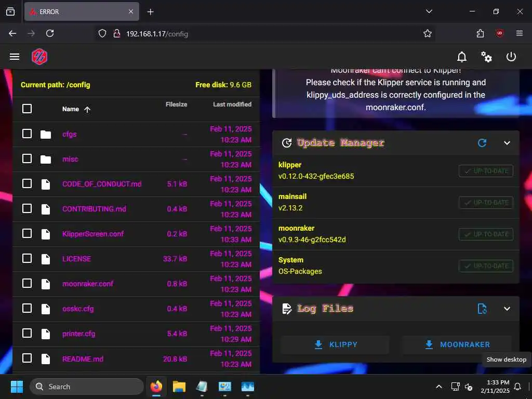The image size is (532, 399).
Task: Click the site security lock icon
Action: point(117,33)
